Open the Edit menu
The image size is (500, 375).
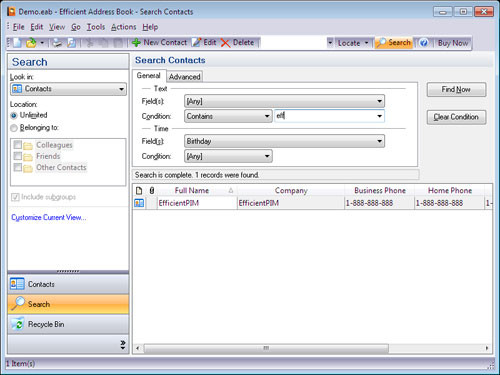click(37, 27)
